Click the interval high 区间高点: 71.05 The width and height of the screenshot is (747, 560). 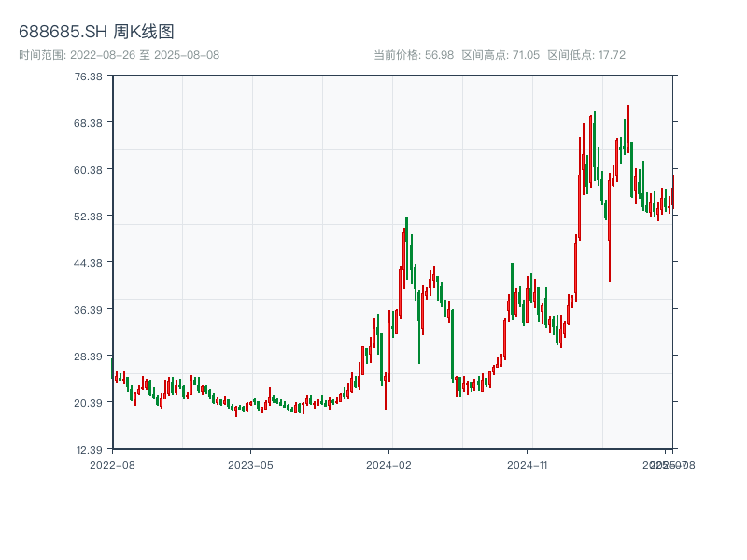[x=500, y=55]
